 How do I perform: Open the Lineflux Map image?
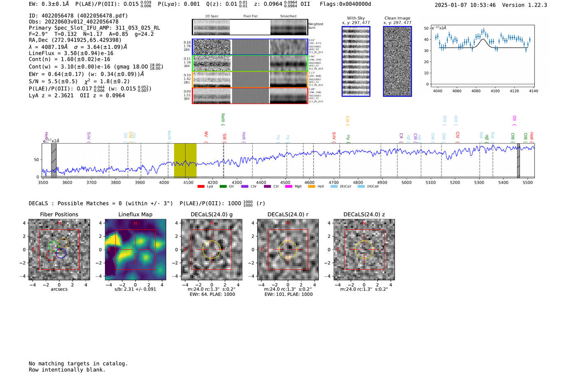click(135, 250)
